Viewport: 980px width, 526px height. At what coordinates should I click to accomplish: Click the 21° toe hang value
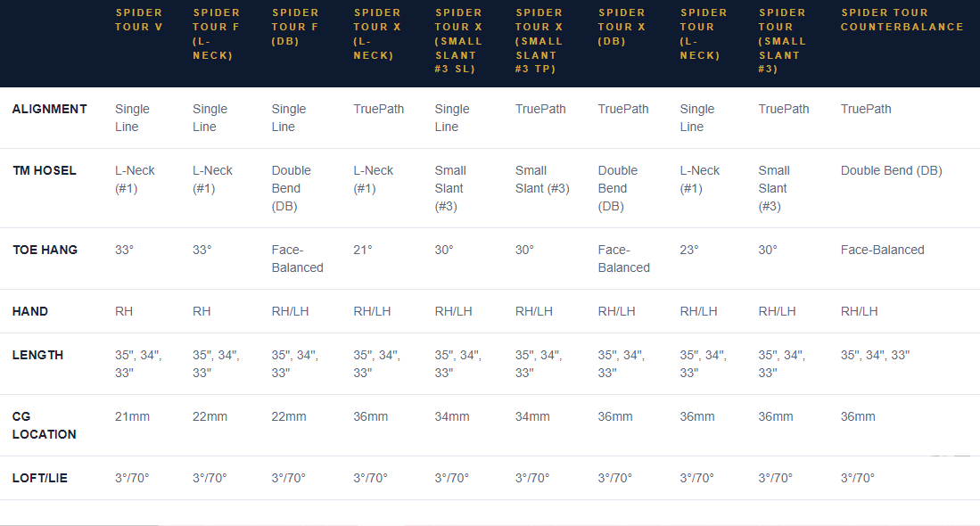363,250
